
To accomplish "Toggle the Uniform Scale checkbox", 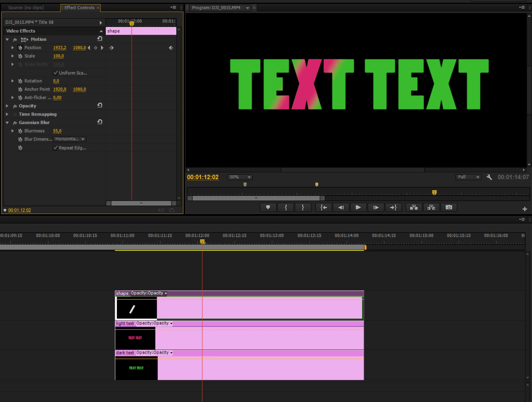I will [x=55, y=73].
